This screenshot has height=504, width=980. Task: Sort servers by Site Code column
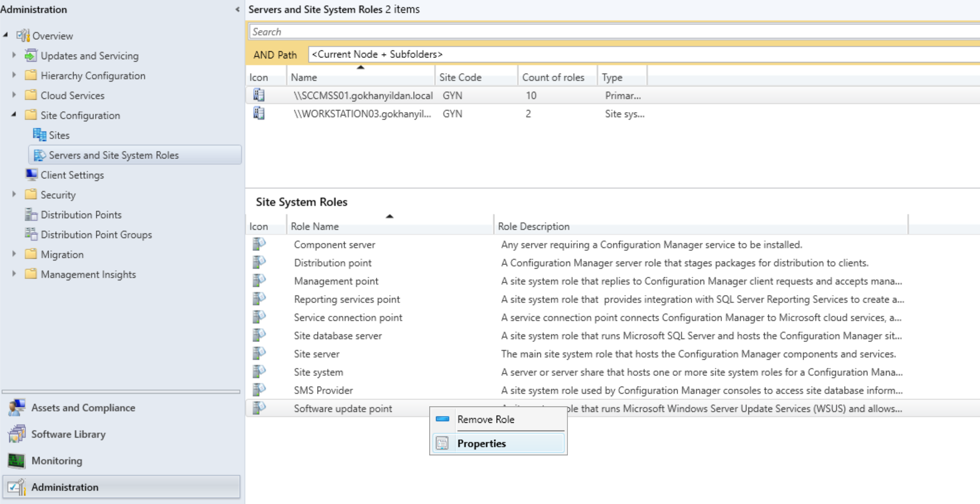(477, 77)
